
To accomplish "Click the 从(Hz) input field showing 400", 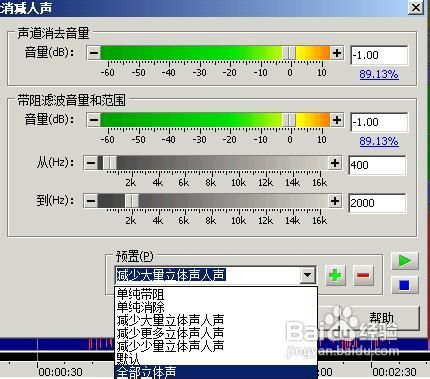I will (377, 165).
